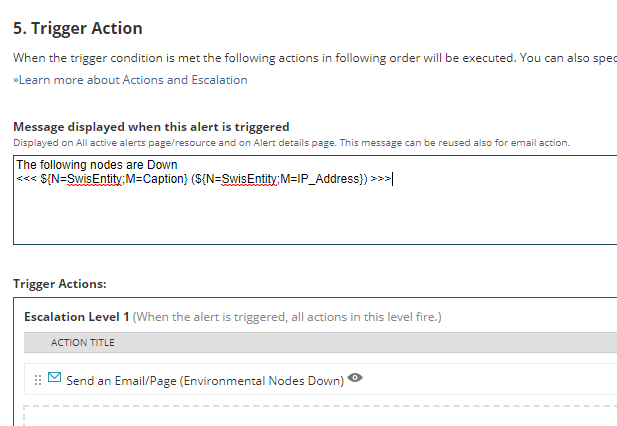
Task: Click the 'Escalation Level 1' heading
Action: pyautogui.click(x=77, y=317)
